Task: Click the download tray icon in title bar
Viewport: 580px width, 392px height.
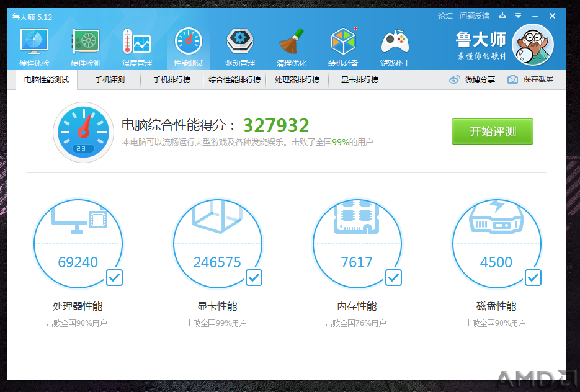Action: pos(502,16)
